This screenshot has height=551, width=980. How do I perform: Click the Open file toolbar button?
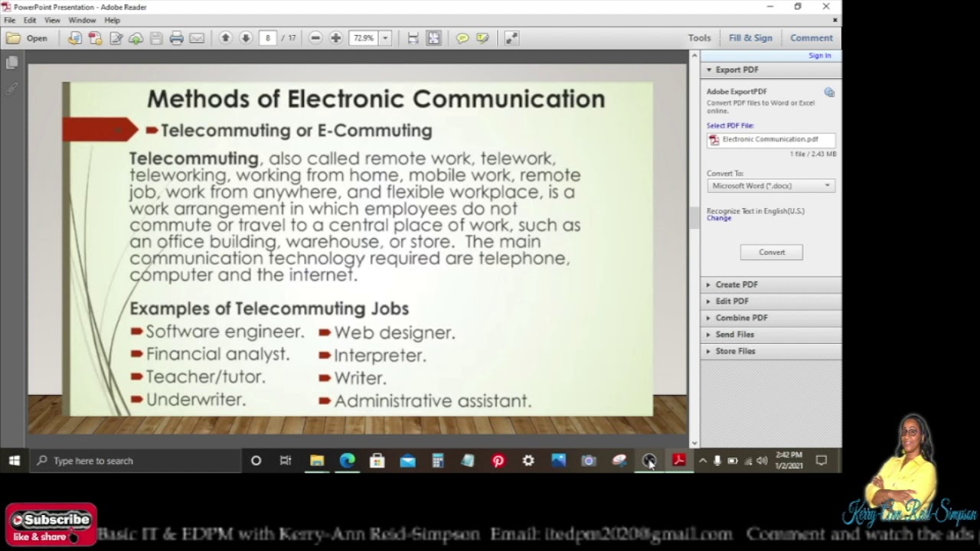click(x=27, y=37)
